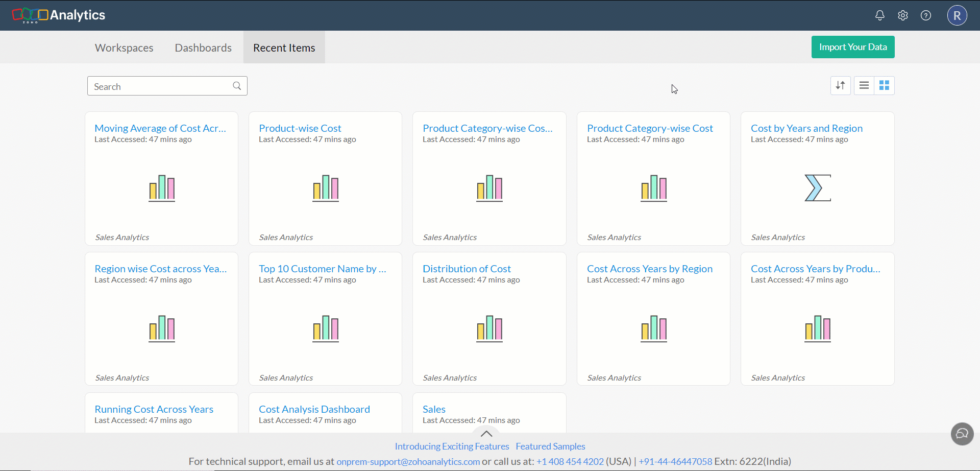Open the Cost by Years and Region title
This screenshot has height=471, width=980.
point(806,128)
